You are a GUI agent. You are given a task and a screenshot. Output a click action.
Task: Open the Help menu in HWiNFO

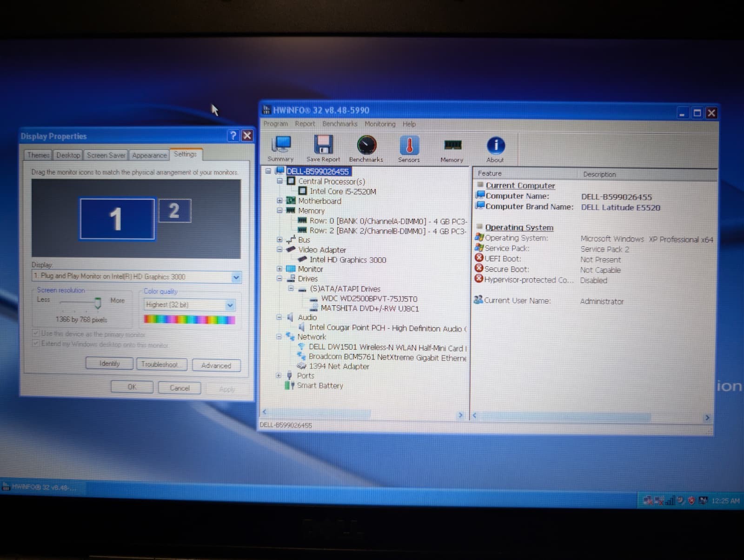point(409,124)
